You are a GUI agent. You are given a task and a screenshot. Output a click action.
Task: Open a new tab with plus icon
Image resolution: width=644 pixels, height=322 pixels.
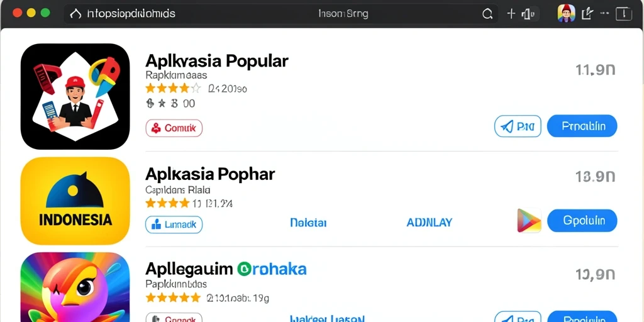tap(511, 14)
